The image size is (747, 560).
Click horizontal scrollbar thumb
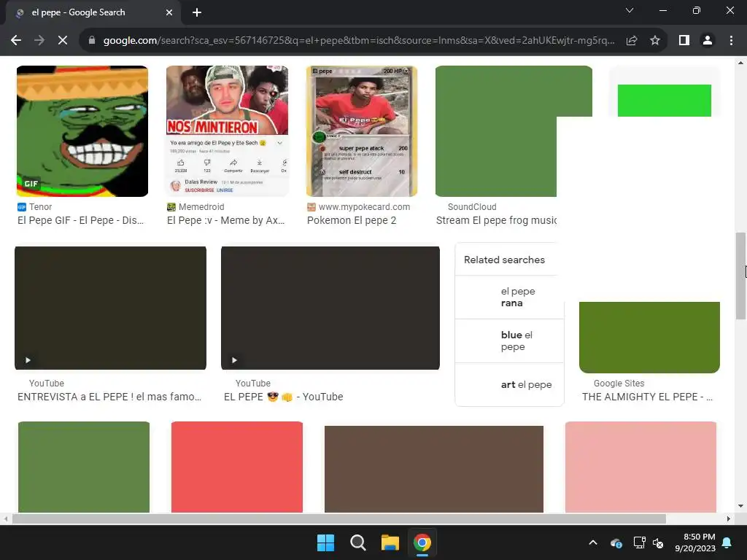pos(338,518)
